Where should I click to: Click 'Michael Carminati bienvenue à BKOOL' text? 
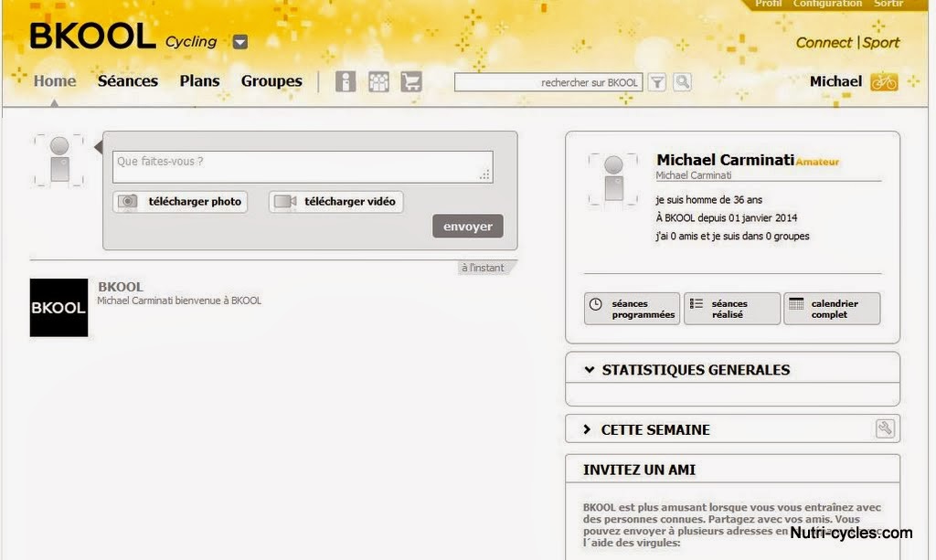[x=179, y=301]
